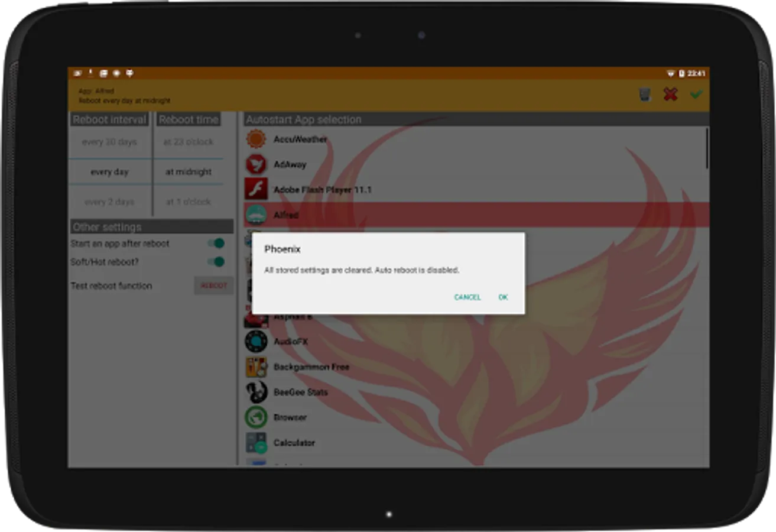The width and height of the screenshot is (776, 532).
Task: Tap the battery status bar icon
Action: [681, 74]
